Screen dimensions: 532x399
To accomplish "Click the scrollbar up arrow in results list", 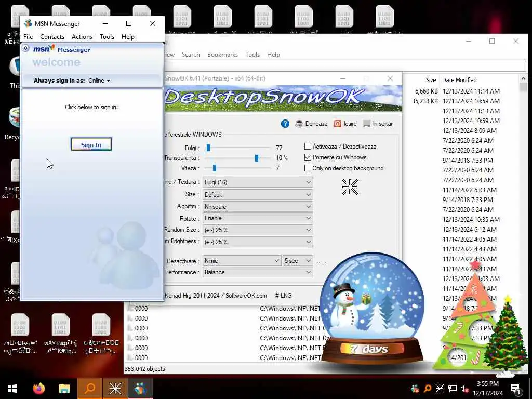I will coord(523,79).
